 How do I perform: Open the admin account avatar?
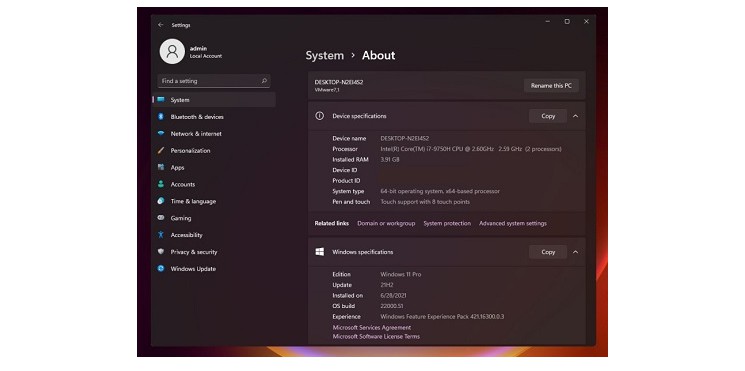click(x=172, y=51)
